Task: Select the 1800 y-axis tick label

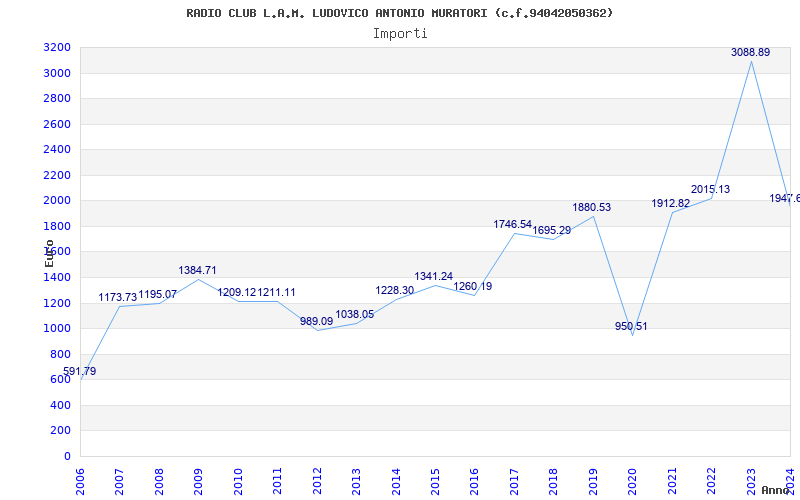Action: [57, 226]
